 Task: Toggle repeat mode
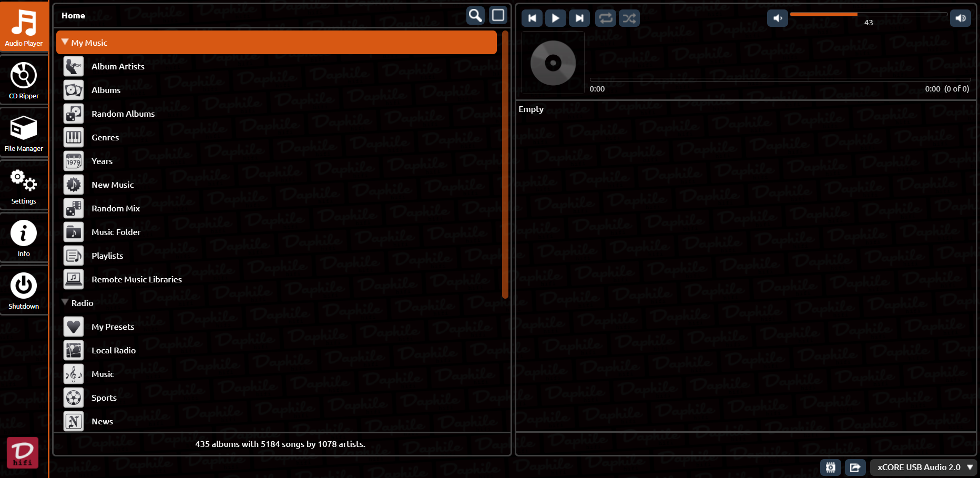pos(606,18)
